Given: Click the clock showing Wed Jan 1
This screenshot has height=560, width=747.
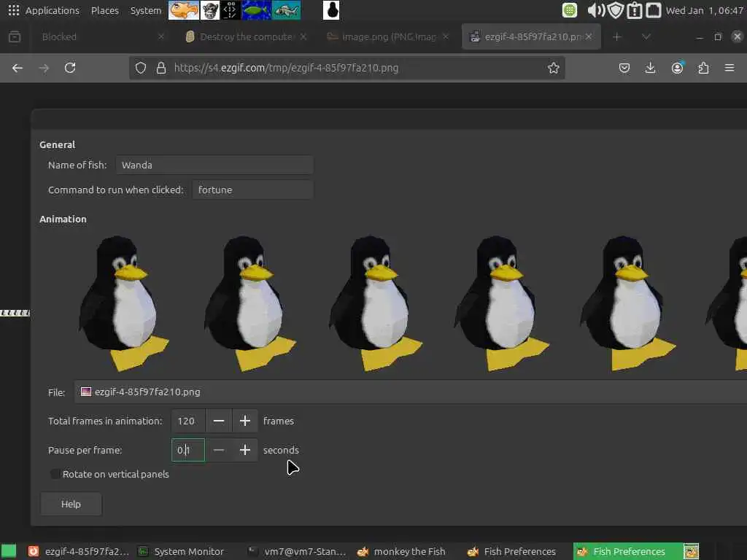Looking at the screenshot, I should pos(705,10).
